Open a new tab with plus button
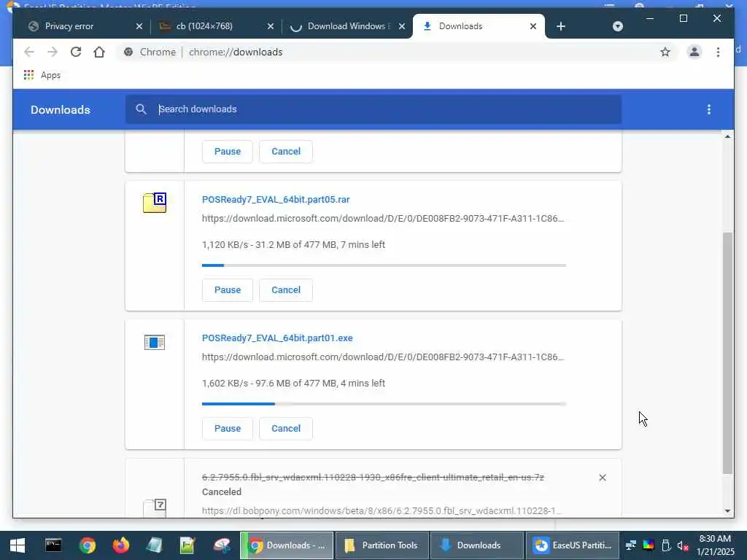This screenshot has height=560, width=747. [x=561, y=26]
